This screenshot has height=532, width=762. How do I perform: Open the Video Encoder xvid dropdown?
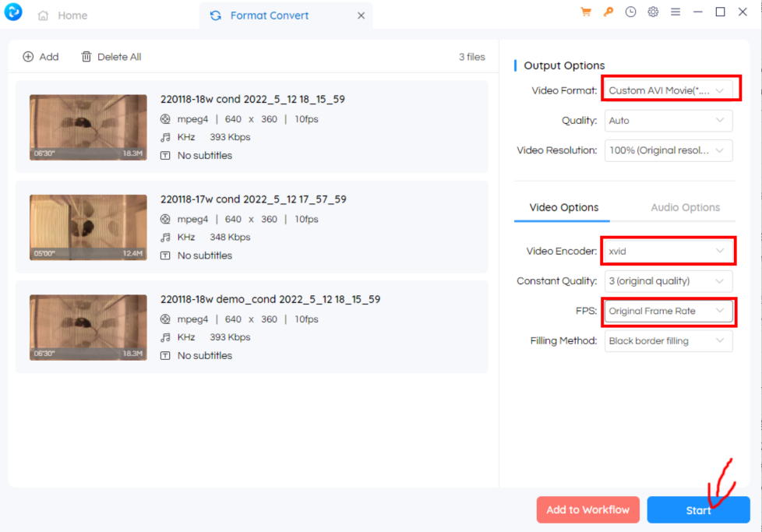pyautogui.click(x=669, y=251)
